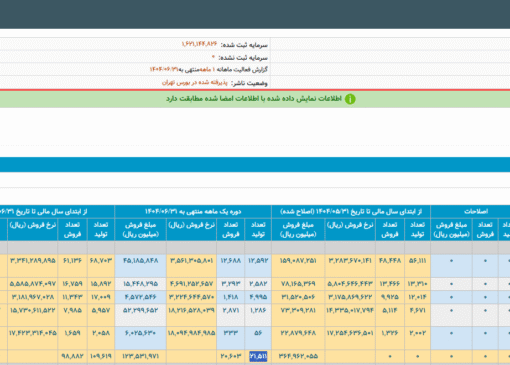Screen dimensions: 510x365
Task: Click the دوره یک ماهه منتهی به 1404/06/31 header
Action: pyautogui.click(x=193, y=211)
